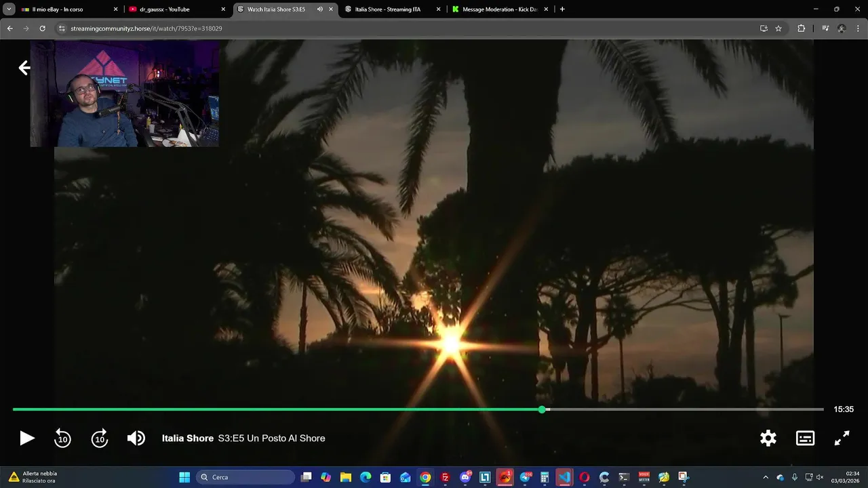Open the terminal app on the taskbar
Image resolution: width=868 pixels, height=488 pixels.
point(624,477)
